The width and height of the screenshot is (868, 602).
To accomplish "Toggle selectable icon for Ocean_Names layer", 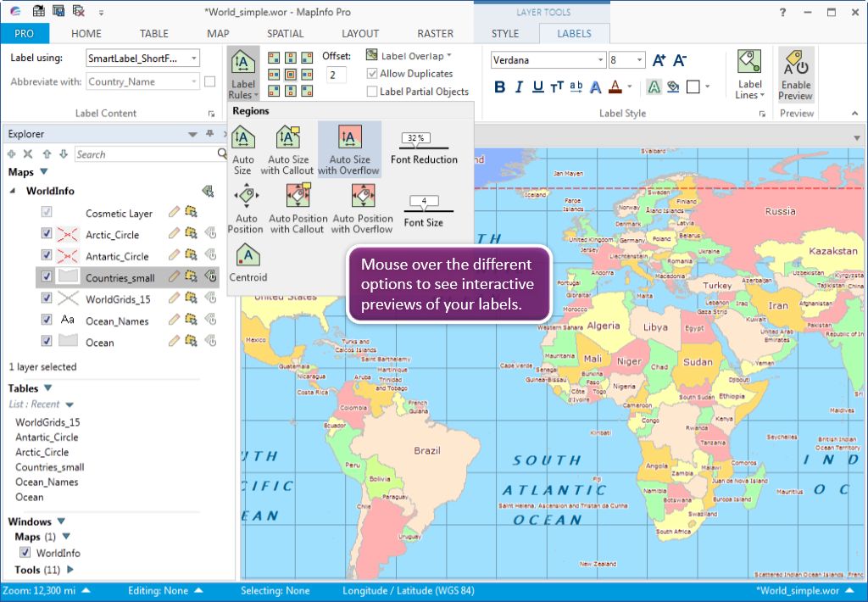I will [x=191, y=320].
